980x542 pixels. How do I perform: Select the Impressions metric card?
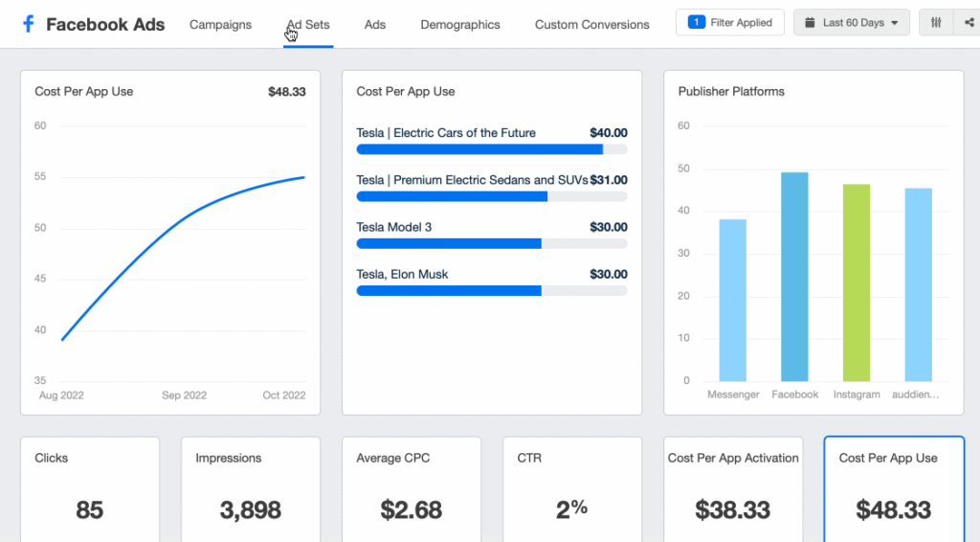pos(251,489)
